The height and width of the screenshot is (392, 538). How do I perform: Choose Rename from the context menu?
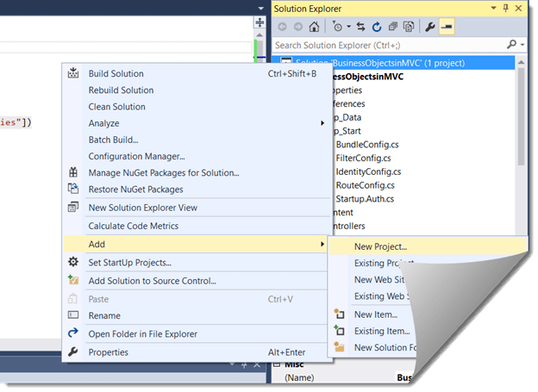tap(197, 315)
